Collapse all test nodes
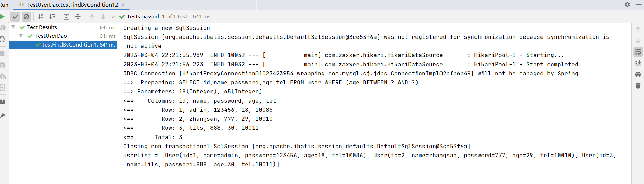Viewport: 644px width, 184px height. [78, 17]
